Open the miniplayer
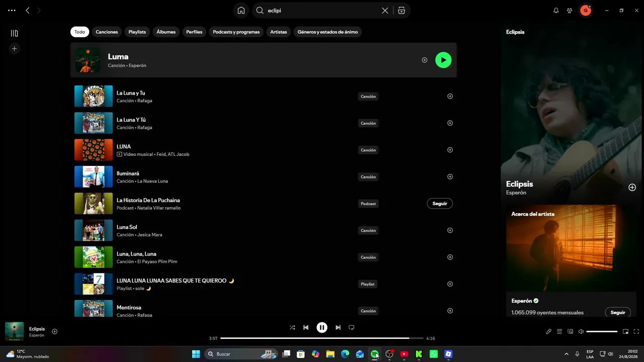The image size is (644, 362). [x=625, y=331]
